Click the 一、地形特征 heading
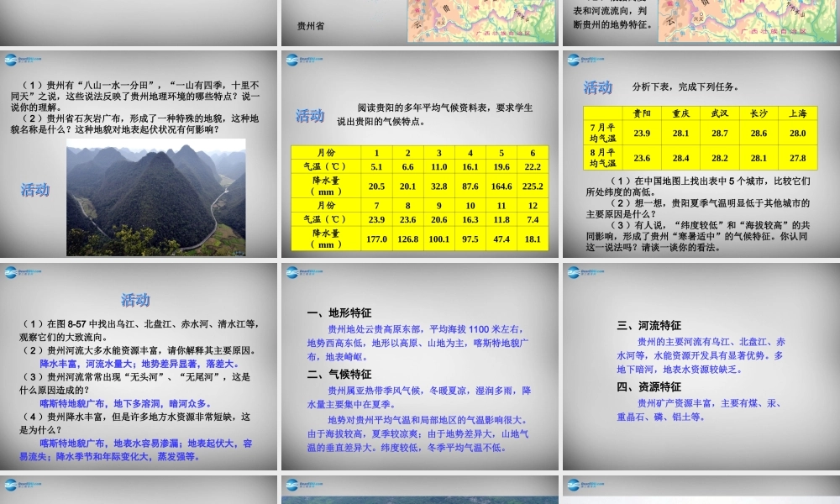The image size is (840, 504). pos(339,312)
